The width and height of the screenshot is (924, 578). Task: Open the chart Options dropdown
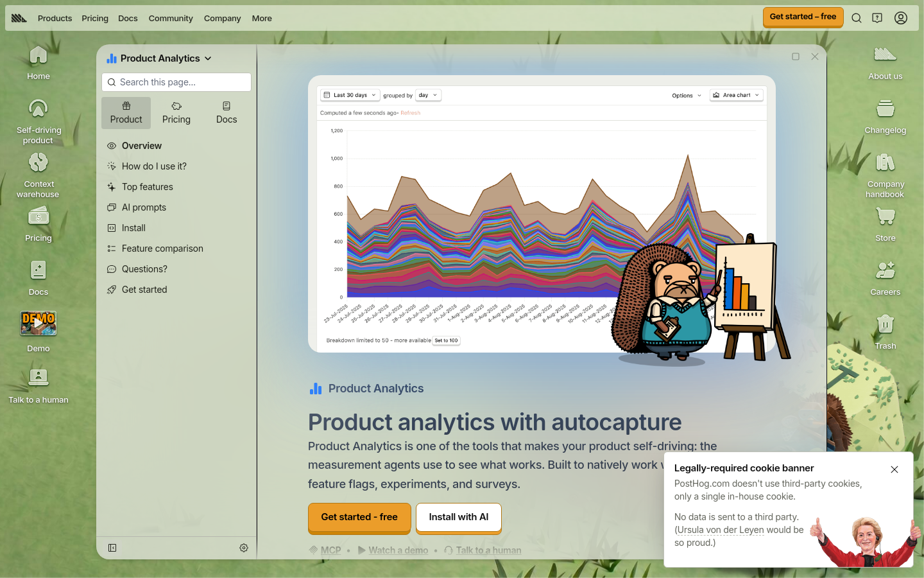687,96
